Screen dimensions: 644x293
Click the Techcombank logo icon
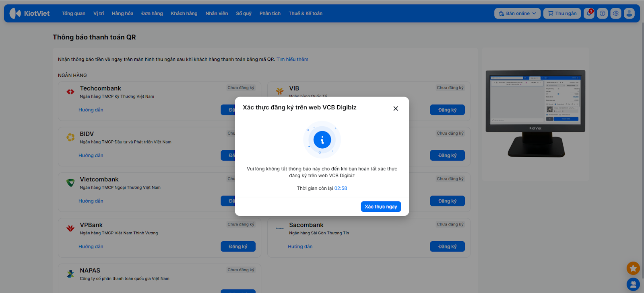click(x=70, y=92)
